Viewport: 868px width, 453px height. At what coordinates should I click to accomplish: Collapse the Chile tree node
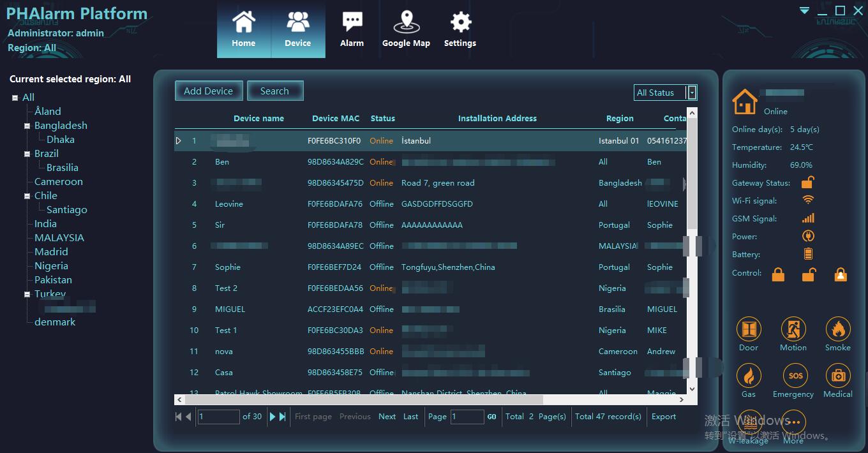point(27,196)
